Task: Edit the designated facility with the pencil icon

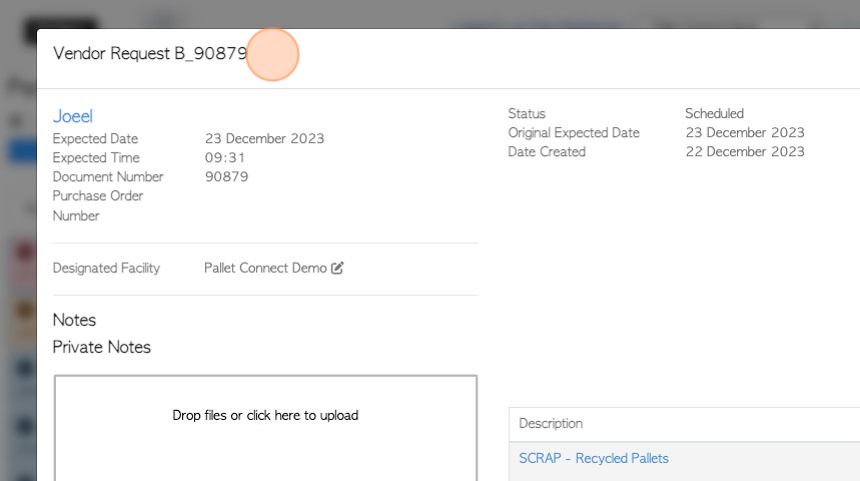Action: [x=337, y=268]
